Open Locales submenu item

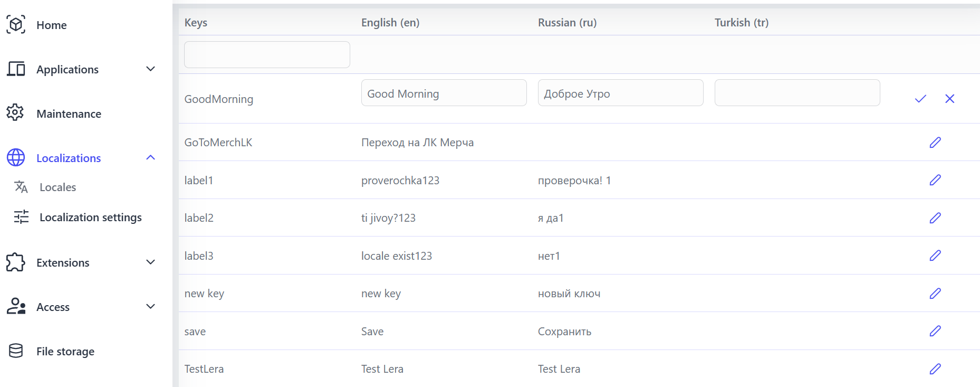pyautogui.click(x=57, y=187)
